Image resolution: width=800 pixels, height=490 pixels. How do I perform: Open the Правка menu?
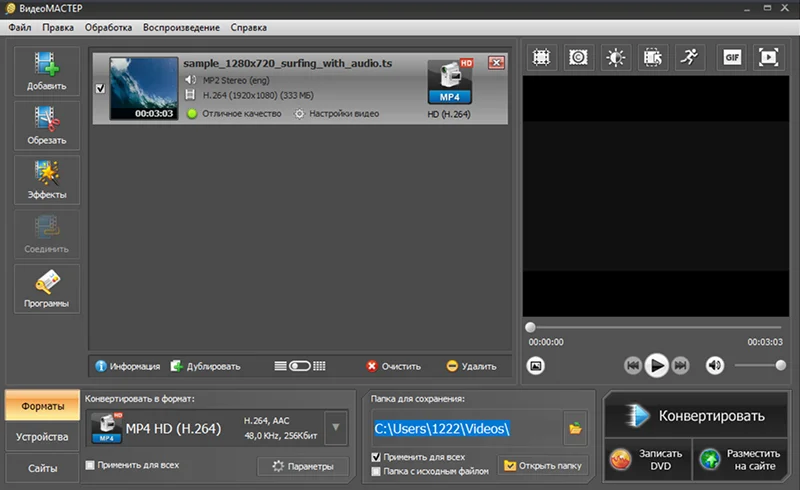pyautogui.click(x=58, y=28)
